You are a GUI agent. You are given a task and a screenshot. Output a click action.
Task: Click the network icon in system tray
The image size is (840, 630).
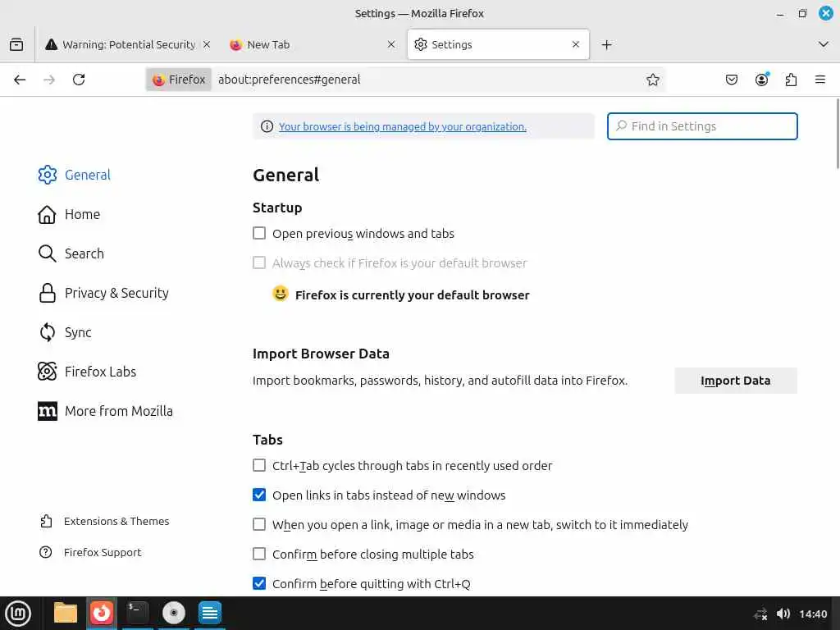click(x=760, y=614)
